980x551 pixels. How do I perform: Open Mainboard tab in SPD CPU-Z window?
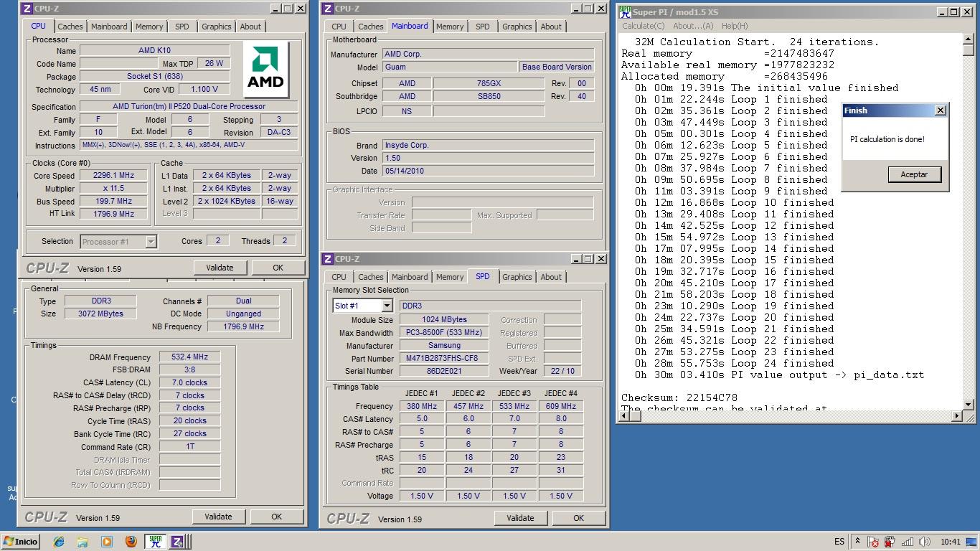point(410,277)
